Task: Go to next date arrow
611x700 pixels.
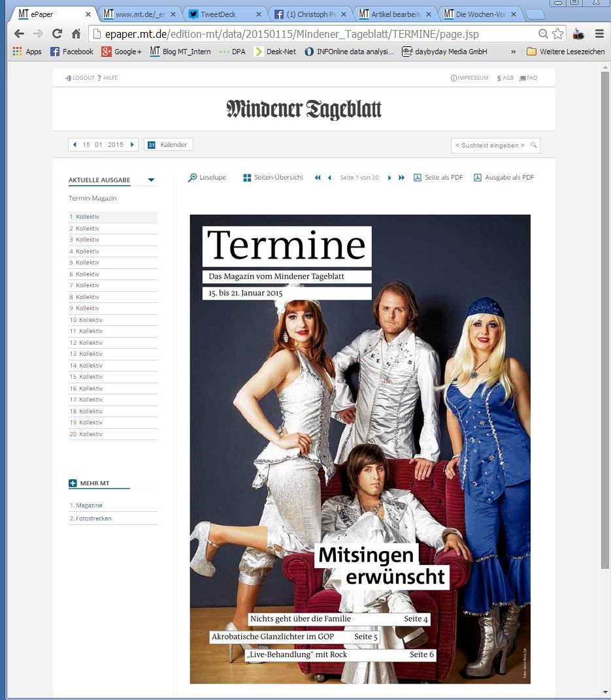Action: pyautogui.click(x=132, y=145)
